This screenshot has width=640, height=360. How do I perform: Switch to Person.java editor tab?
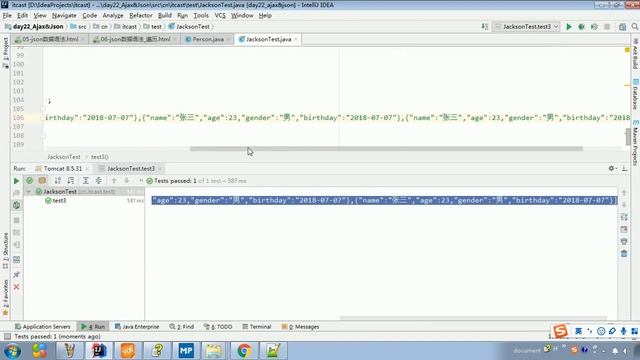[208, 39]
